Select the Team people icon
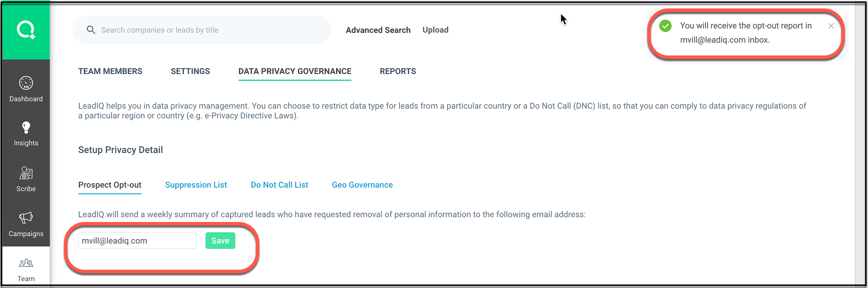The width and height of the screenshot is (868, 288). pos(26,263)
